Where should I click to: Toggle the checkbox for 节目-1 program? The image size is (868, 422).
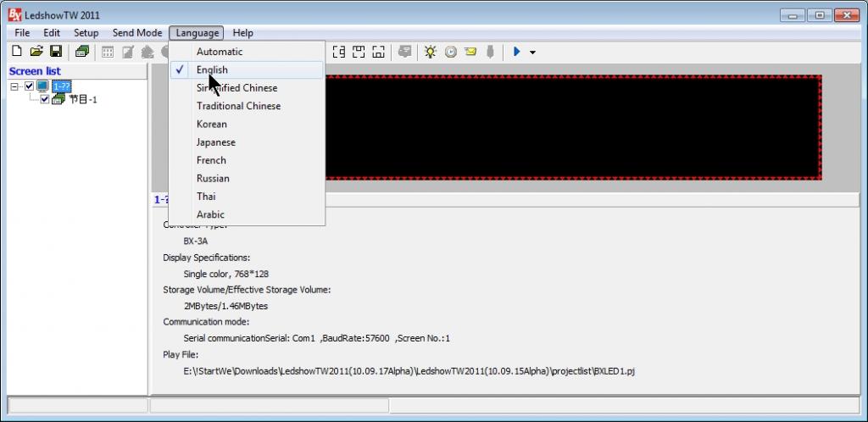click(45, 99)
